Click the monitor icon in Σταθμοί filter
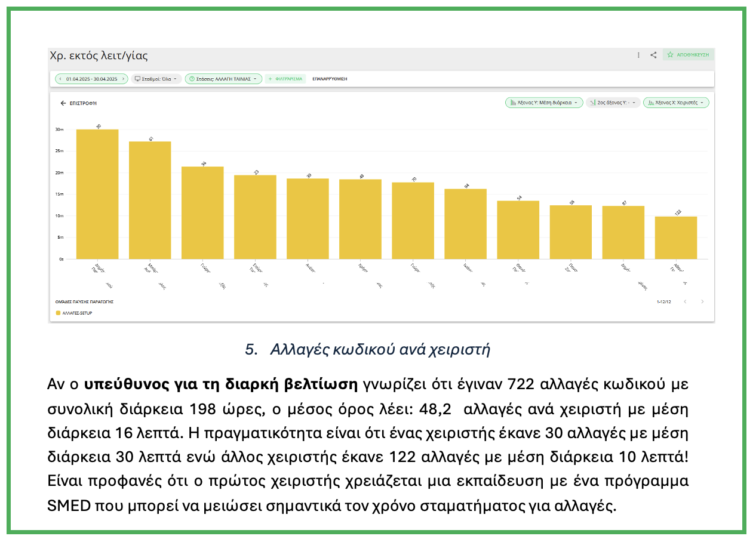This screenshot has height=542, width=756. [137, 79]
